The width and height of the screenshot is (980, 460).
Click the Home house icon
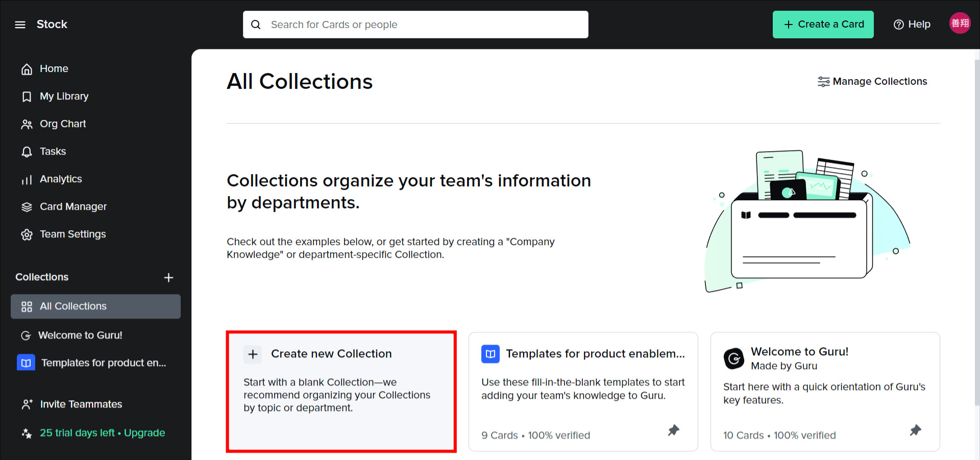point(27,69)
